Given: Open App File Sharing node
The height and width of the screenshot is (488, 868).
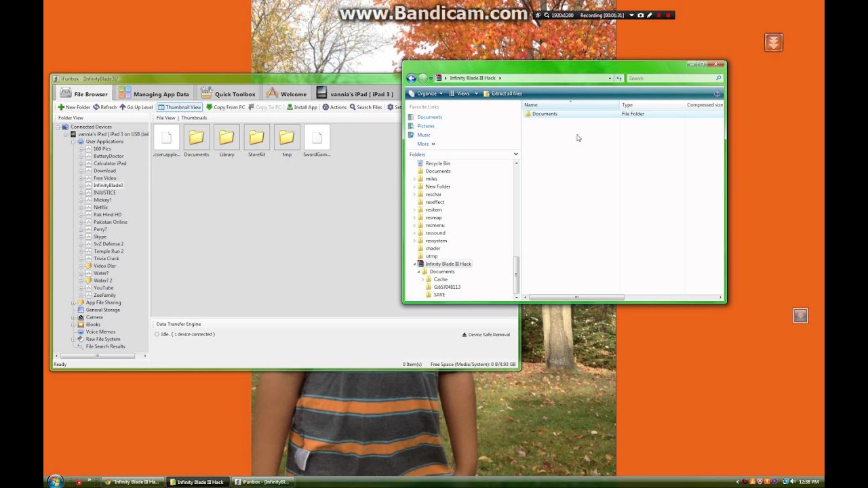Looking at the screenshot, I should (103, 302).
